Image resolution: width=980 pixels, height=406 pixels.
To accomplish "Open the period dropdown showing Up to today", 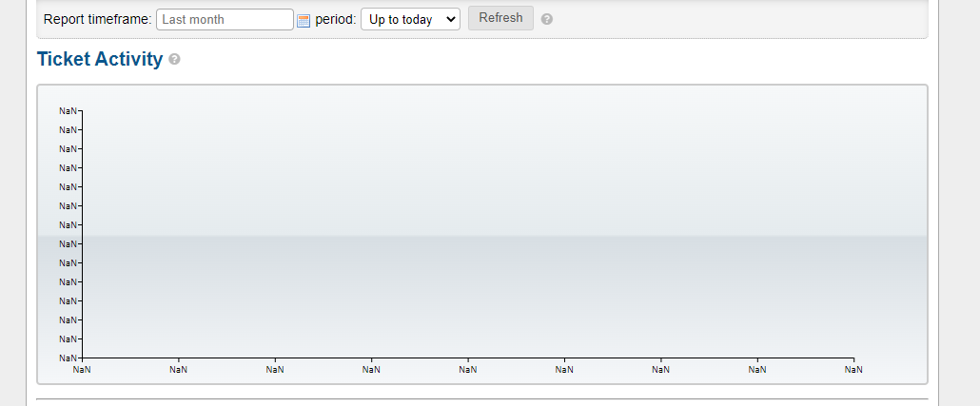I will 410,19.
